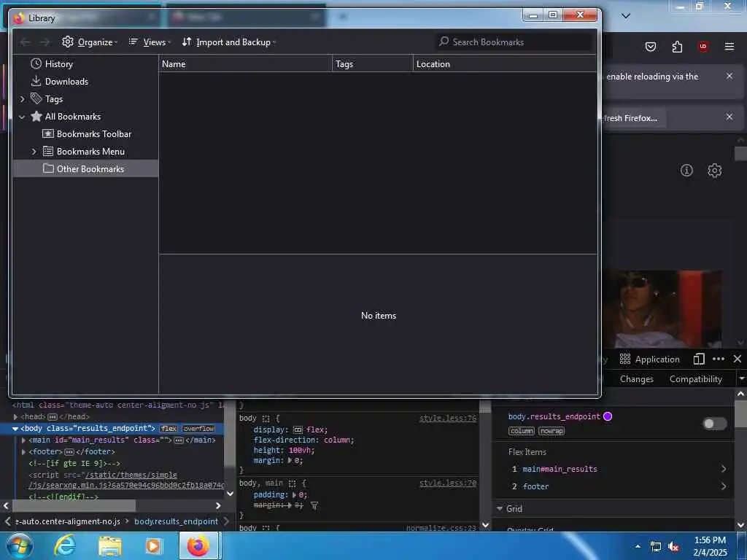Image resolution: width=747 pixels, height=560 pixels.
Task: Click the purple flex overlay color swatch
Action: pyautogui.click(x=608, y=416)
